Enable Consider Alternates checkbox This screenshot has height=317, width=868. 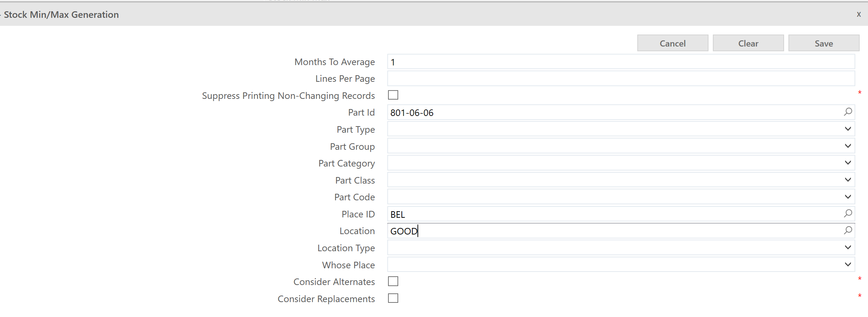(393, 281)
